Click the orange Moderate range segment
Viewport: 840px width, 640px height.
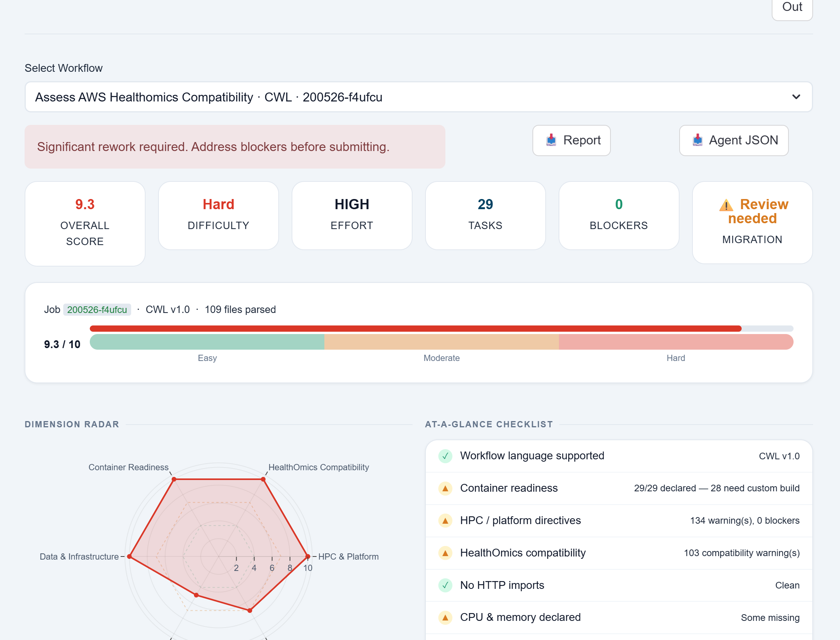[x=441, y=342]
